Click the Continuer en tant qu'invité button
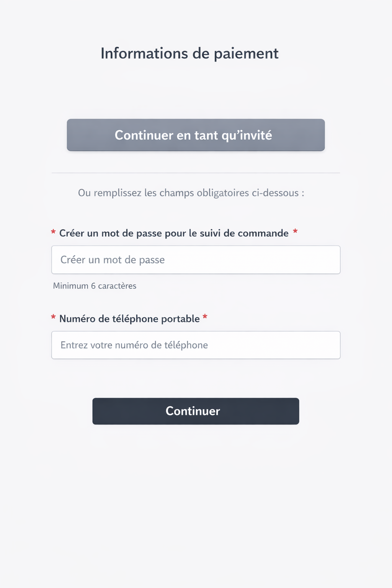Viewport: 392px width, 588px height. click(x=196, y=135)
